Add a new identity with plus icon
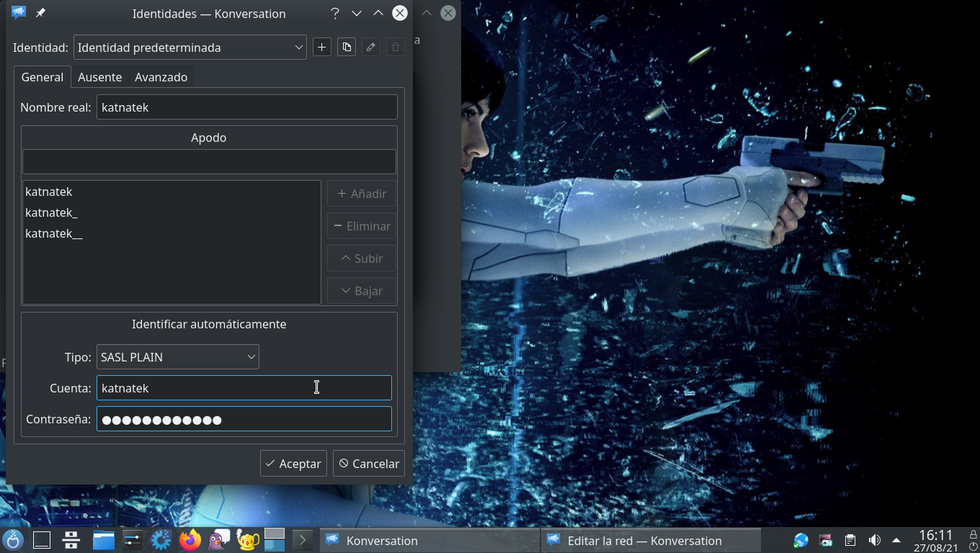This screenshot has width=980, height=553. pyautogui.click(x=322, y=48)
